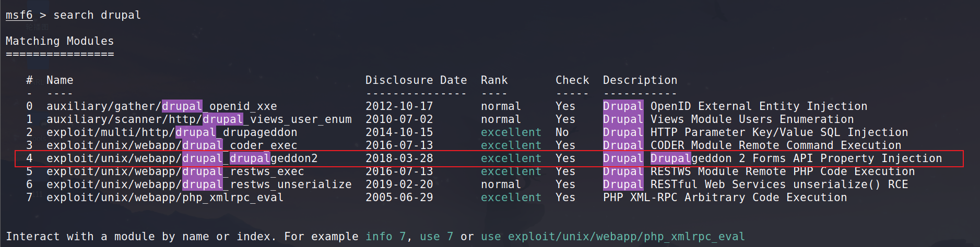Click the 'use 7' example command

pos(436,237)
